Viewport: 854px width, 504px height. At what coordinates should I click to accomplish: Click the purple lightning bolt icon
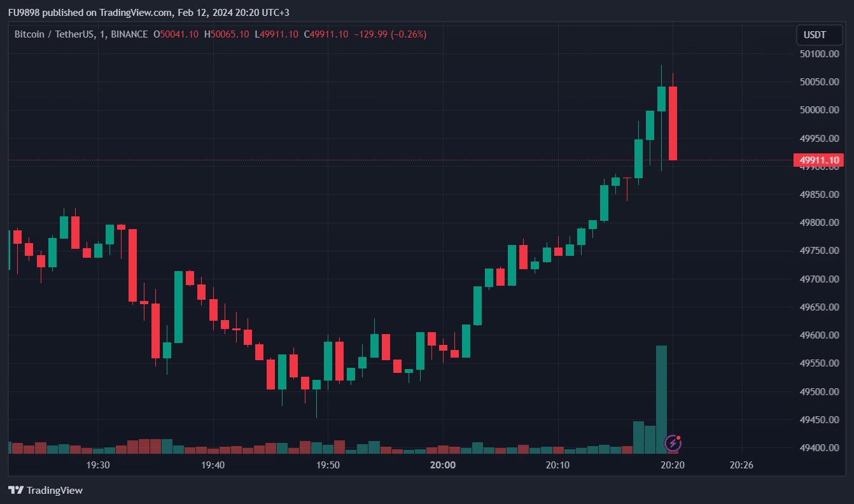[673, 443]
